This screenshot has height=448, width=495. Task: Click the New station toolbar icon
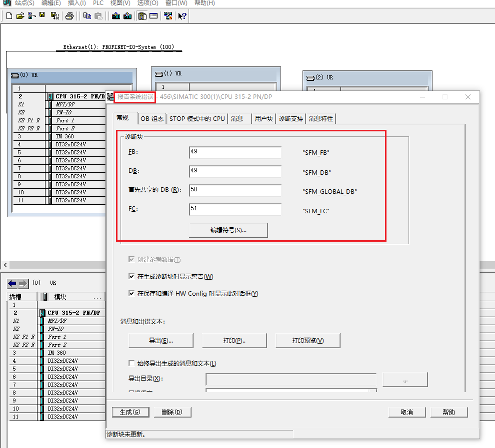point(9,16)
